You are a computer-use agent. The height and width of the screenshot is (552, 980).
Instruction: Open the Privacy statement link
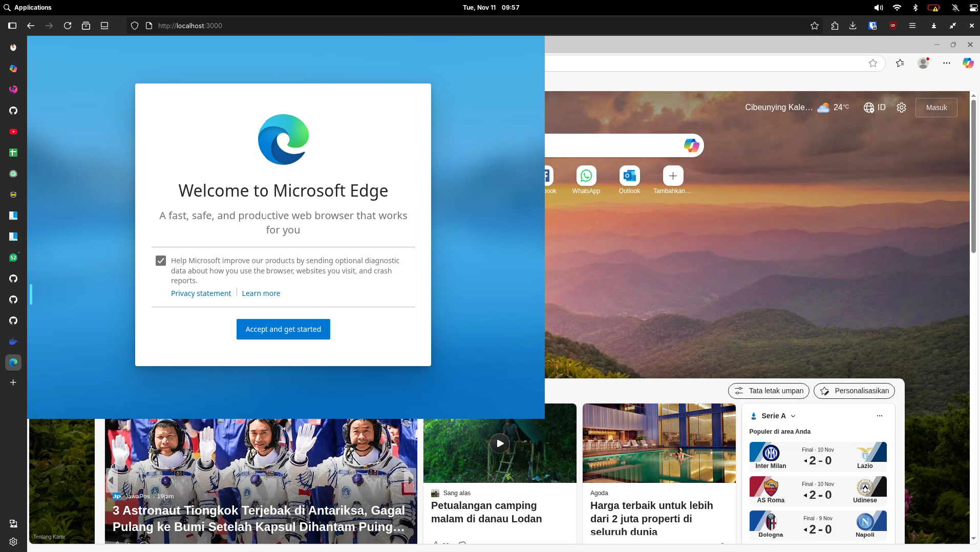click(200, 293)
